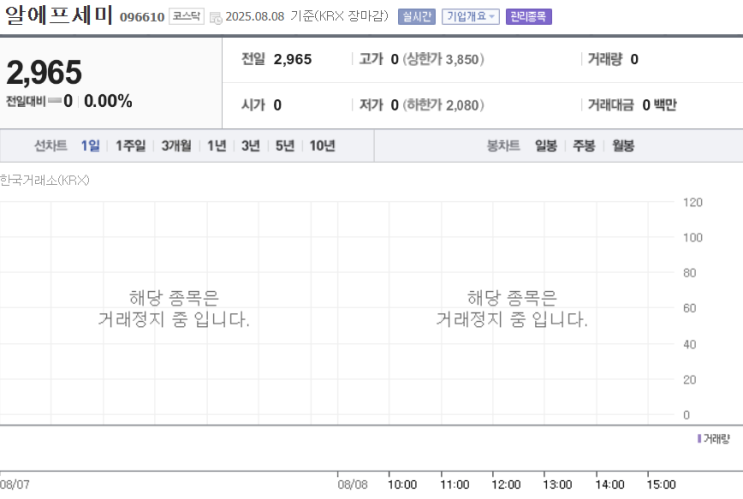Click the 상한가 3,850 upper limit text
743x499 pixels.
click(x=444, y=59)
